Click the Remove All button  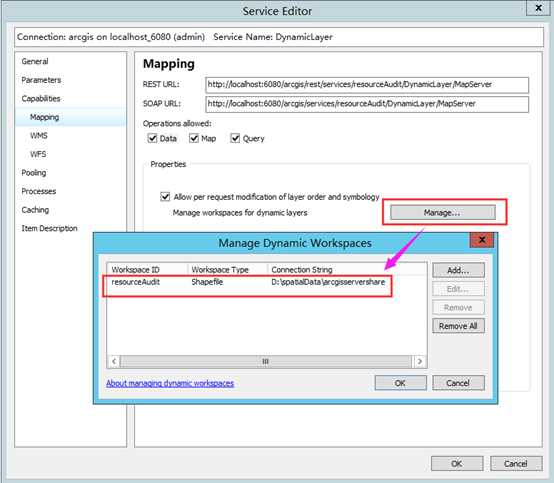click(458, 326)
